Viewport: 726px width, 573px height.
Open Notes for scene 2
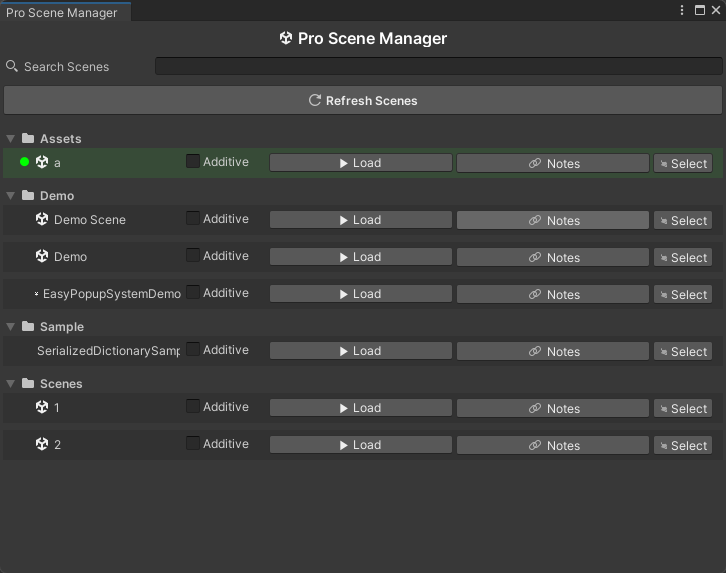pos(553,445)
